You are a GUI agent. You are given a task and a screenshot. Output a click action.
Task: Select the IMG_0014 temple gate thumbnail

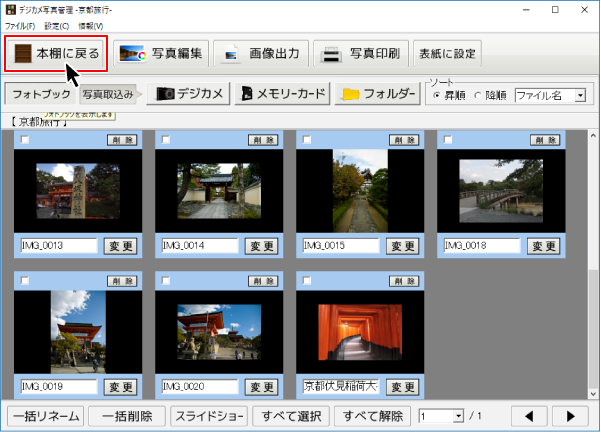(x=219, y=191)
